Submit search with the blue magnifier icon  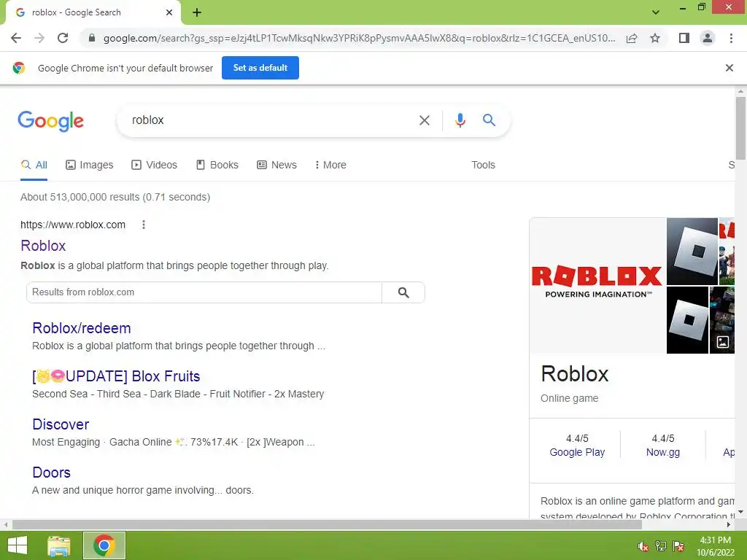click(489, 120)
